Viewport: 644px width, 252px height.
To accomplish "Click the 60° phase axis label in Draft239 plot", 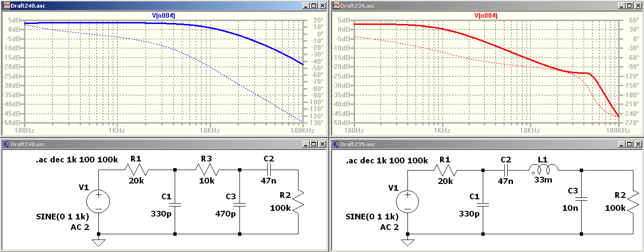I will 630,21.
